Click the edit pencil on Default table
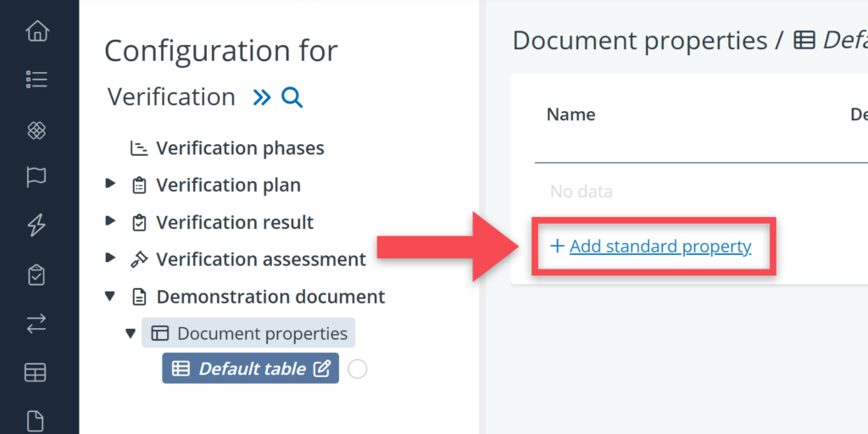 tap(322, 369)
